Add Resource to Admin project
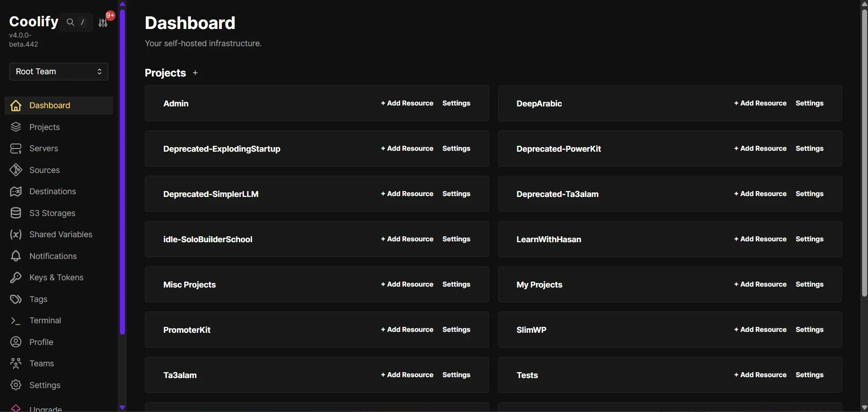868x412 pixels. click(407, 103)
